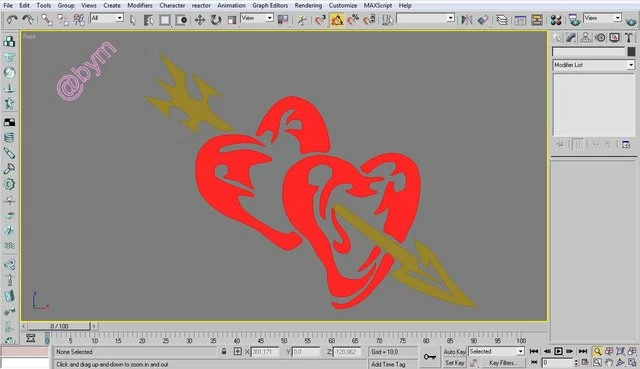Click the object name input field
640x369 pixels.
pos(589,51)
